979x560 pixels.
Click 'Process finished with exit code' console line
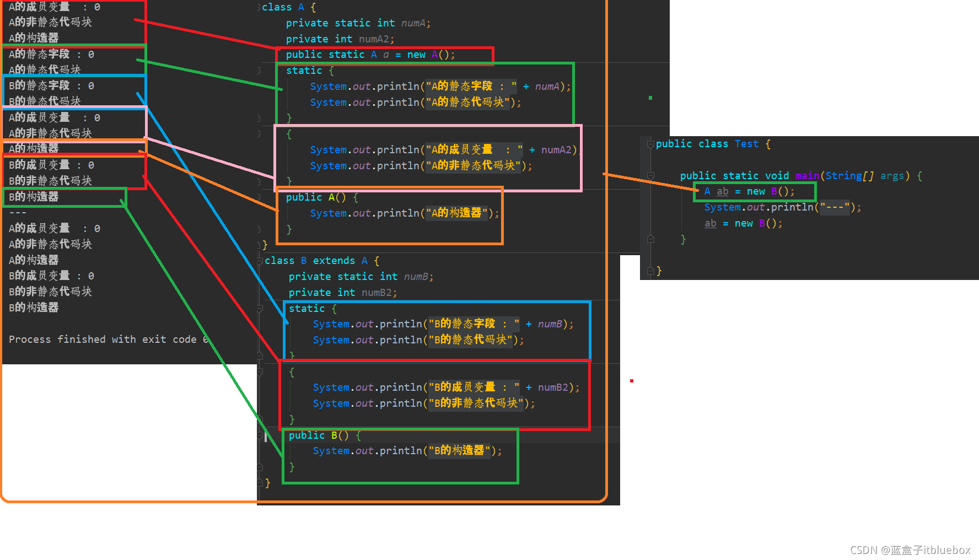[109, 340]
